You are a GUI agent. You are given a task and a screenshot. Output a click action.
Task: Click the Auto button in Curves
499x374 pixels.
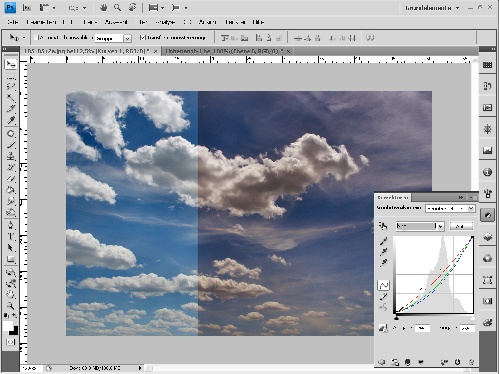pos(461,226)
